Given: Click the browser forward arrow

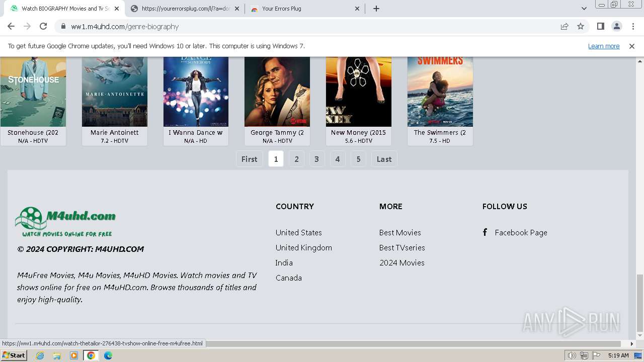Looking at the screenshot, I should [27, 26].
